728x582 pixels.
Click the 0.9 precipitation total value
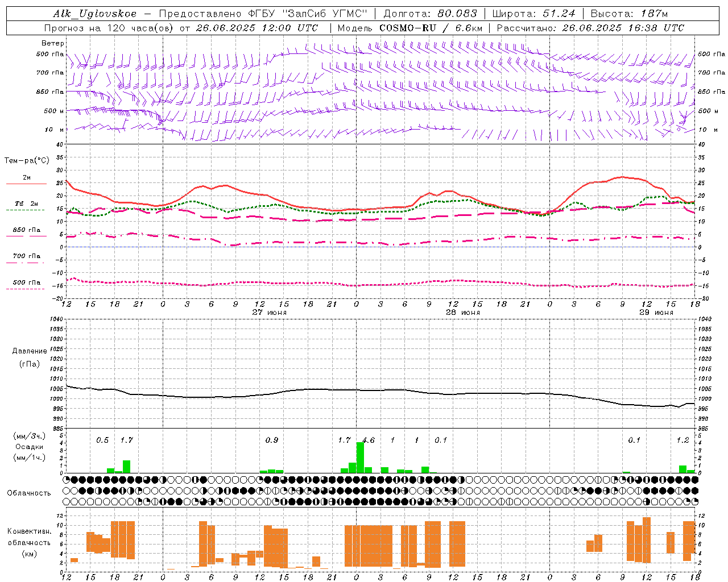[272, 440]
